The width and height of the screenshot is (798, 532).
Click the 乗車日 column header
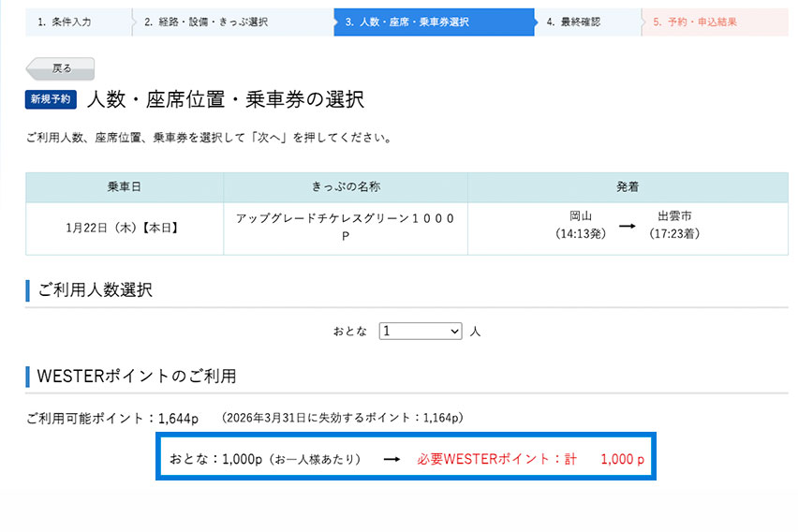click(x=124, y=187)
